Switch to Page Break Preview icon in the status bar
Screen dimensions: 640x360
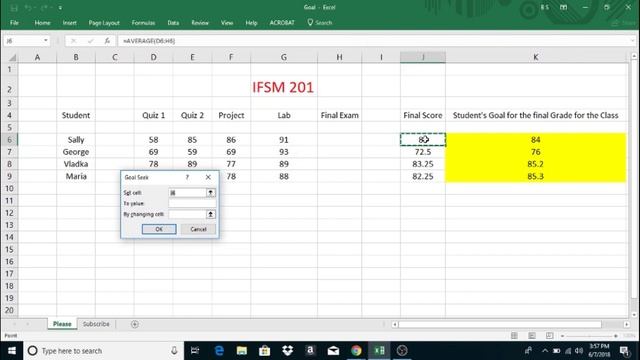549,336
